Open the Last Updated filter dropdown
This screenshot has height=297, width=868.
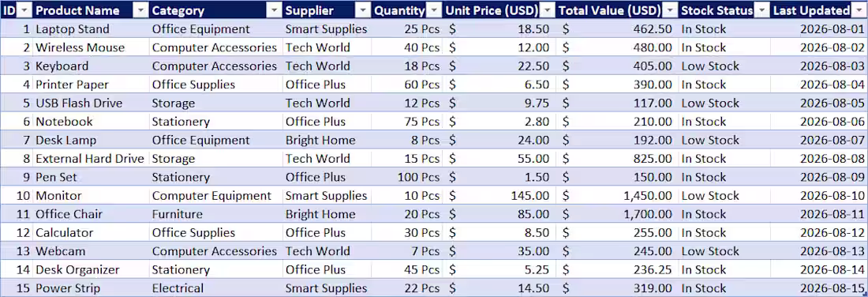[x=859, y=10]
